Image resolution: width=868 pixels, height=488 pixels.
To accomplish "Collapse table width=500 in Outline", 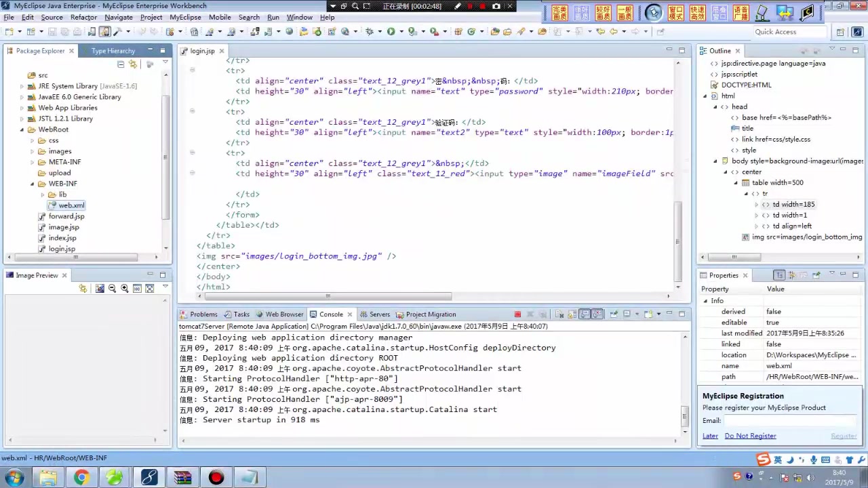I will click(x=736, y=182).
